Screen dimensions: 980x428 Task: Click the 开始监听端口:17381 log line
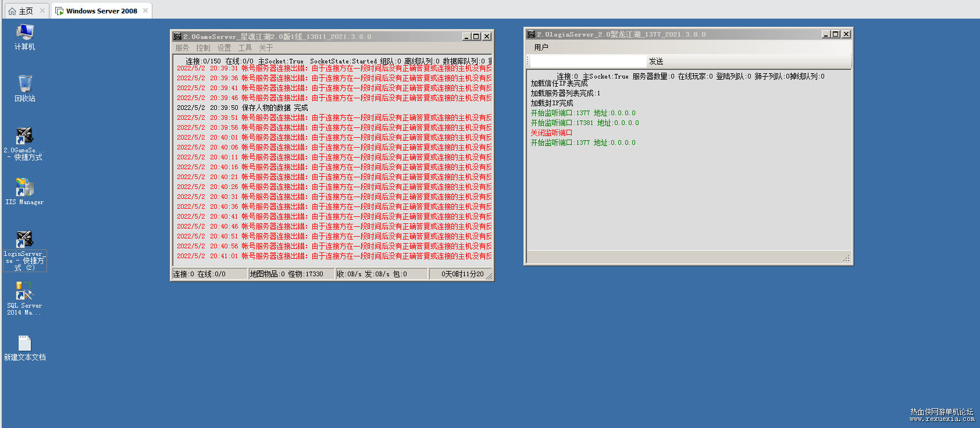pyautogui.click(x=585, y=123)
